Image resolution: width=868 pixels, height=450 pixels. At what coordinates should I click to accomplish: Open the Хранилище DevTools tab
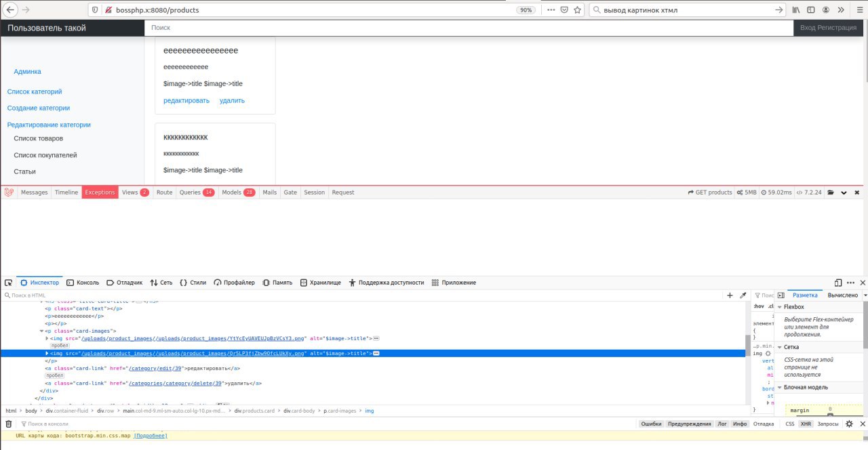click(x=320, y=283)
